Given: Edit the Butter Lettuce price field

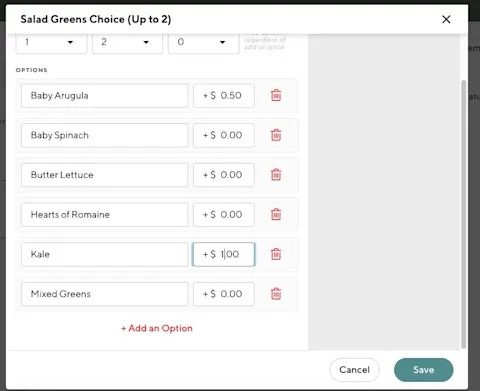Looking at the screenshot, I should [x=224, y=175].
